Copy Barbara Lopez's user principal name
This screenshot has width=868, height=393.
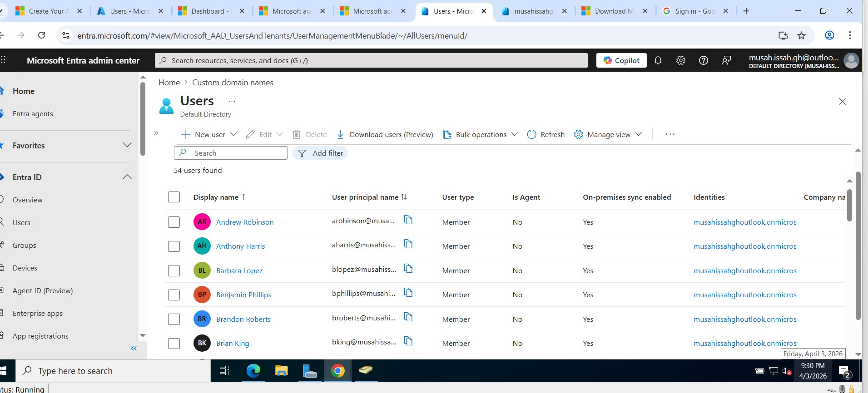point(408,269)
